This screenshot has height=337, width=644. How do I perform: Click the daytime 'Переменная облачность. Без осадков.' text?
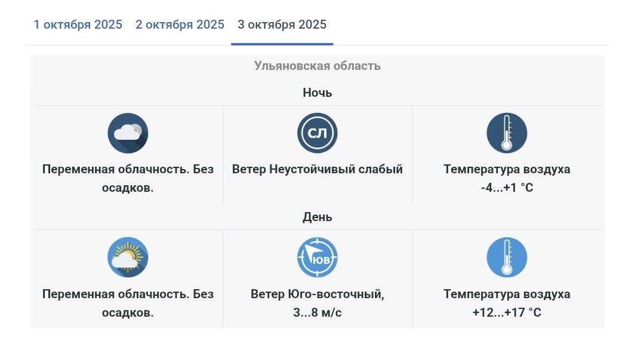(x=128, y=303)
